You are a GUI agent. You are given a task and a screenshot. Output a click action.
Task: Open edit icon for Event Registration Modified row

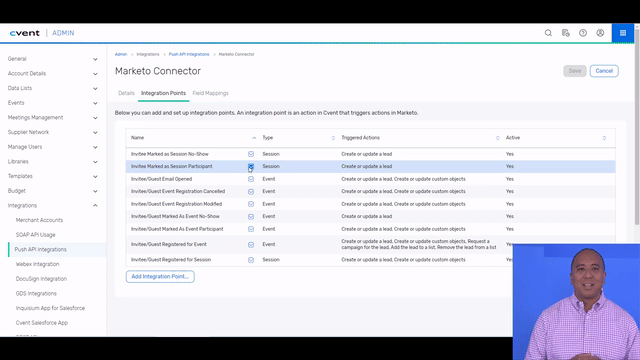pos(251,204)
